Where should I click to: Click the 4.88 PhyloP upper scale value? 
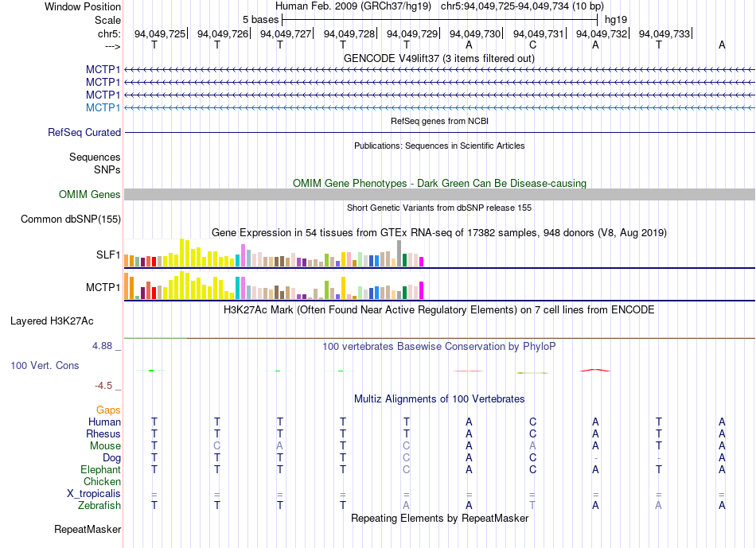(102, 345)
